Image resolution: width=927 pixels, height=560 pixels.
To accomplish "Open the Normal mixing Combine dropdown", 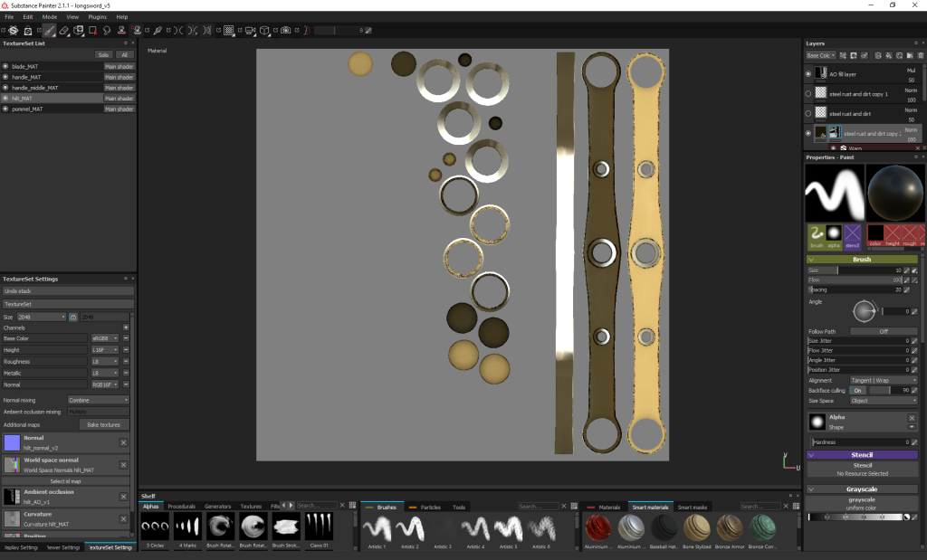I will pyautogui.click(x=98, y=400).
